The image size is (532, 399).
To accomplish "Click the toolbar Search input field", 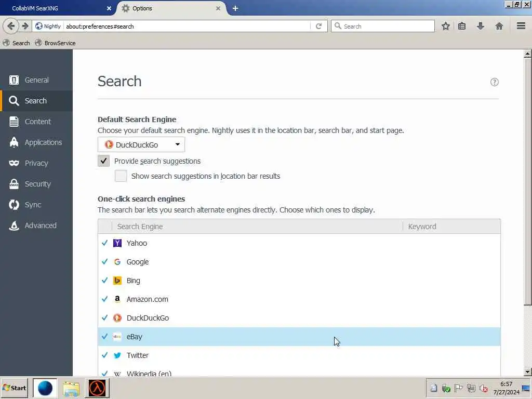I will click(x=383, y=26).
